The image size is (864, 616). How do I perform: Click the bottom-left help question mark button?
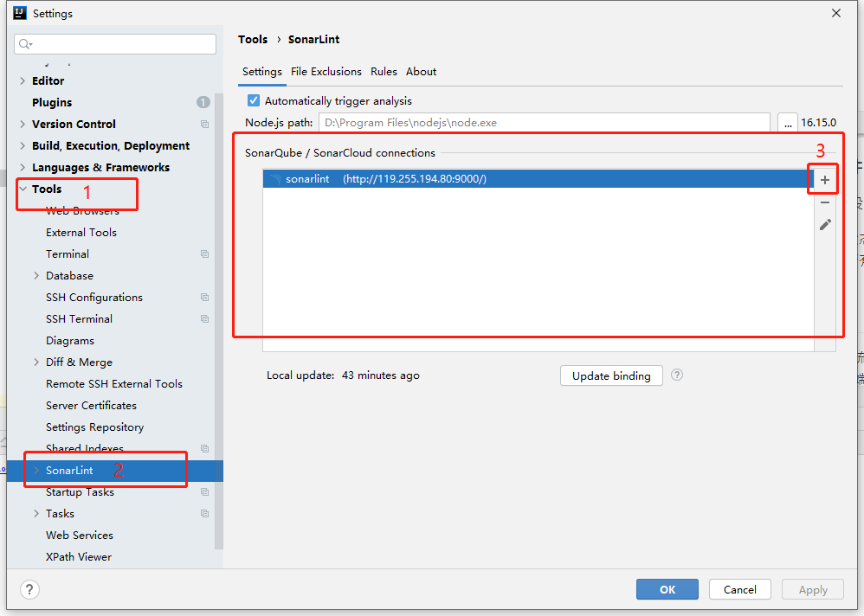[30, 589]
